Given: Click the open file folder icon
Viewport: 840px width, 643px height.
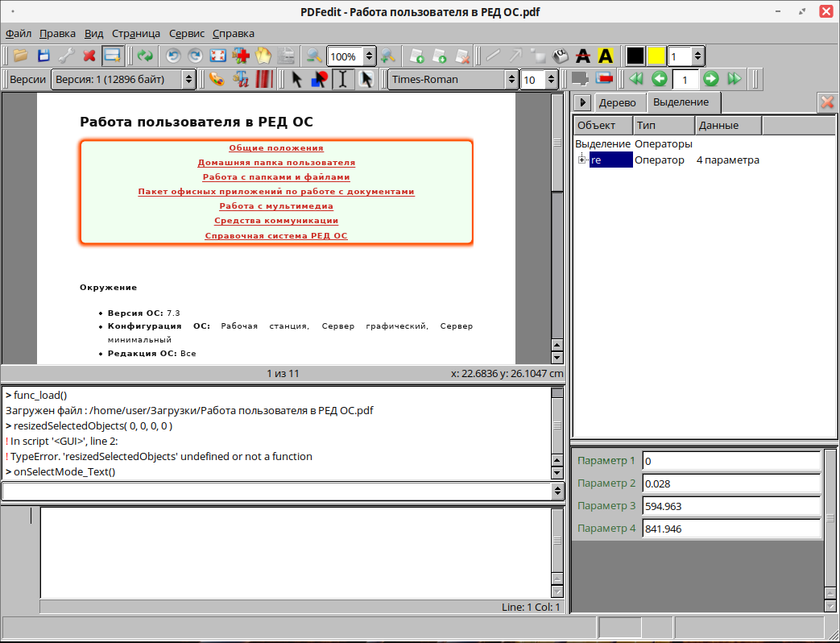Looking at the screenshot, I should coord(20,56).
